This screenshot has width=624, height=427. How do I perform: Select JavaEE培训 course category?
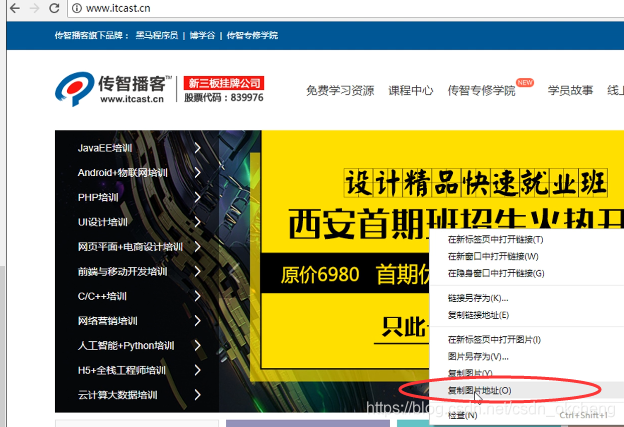(x=105, y=148)
